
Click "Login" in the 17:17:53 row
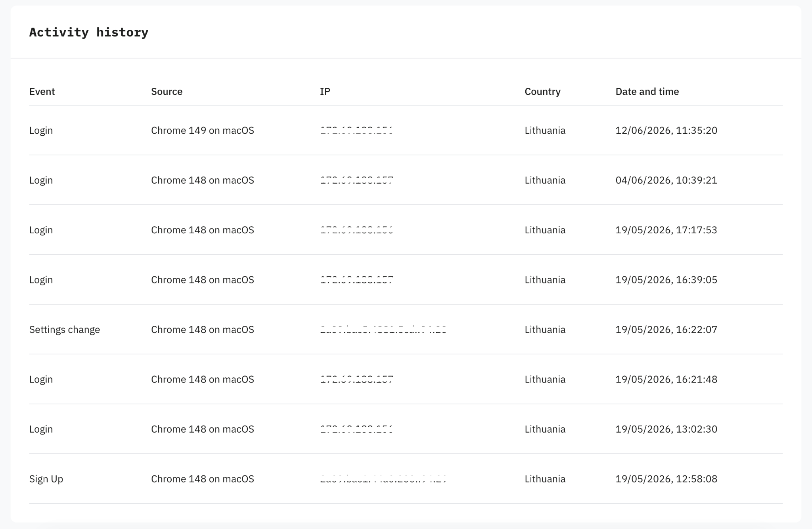pyautogui.click(x=41, y=230)
